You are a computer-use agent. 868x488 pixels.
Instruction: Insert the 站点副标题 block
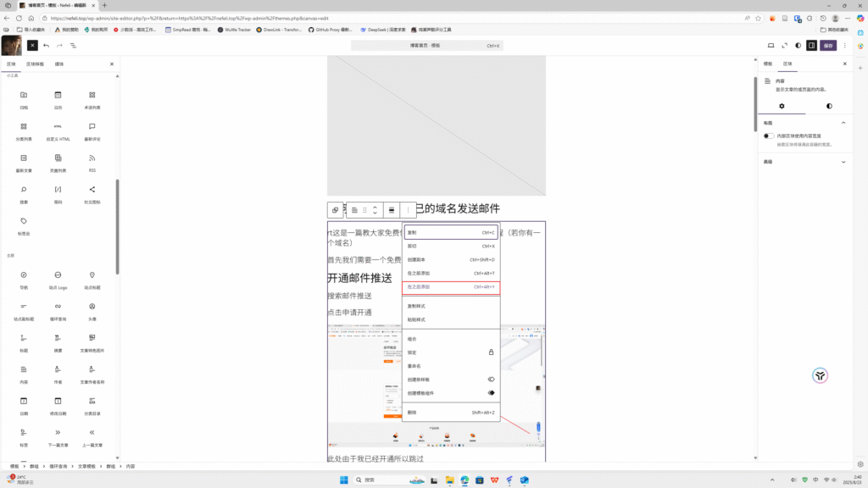(24, 312)
